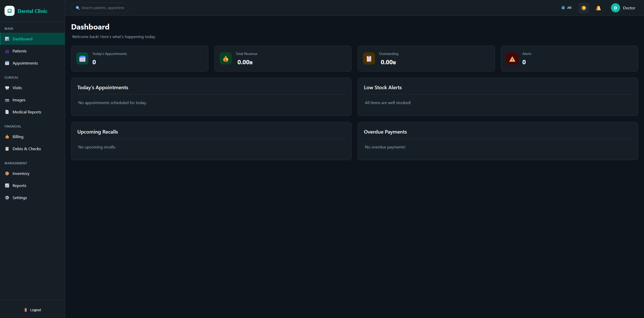Open Medical Reports in the sidebar

27,112
